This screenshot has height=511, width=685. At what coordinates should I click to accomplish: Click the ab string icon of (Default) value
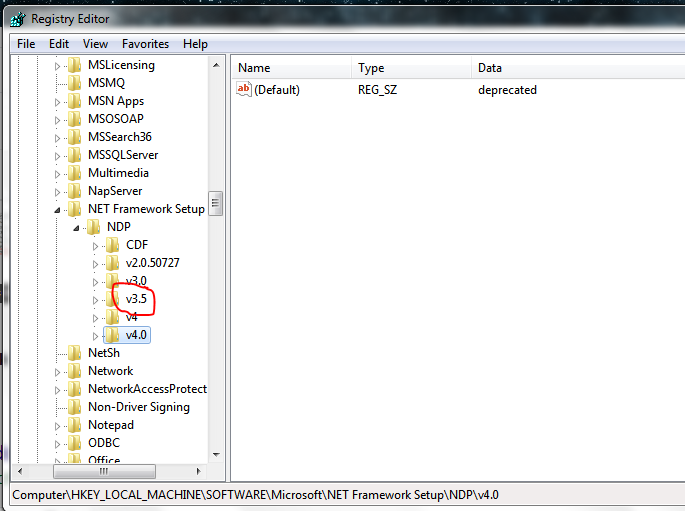coord(244,90)
